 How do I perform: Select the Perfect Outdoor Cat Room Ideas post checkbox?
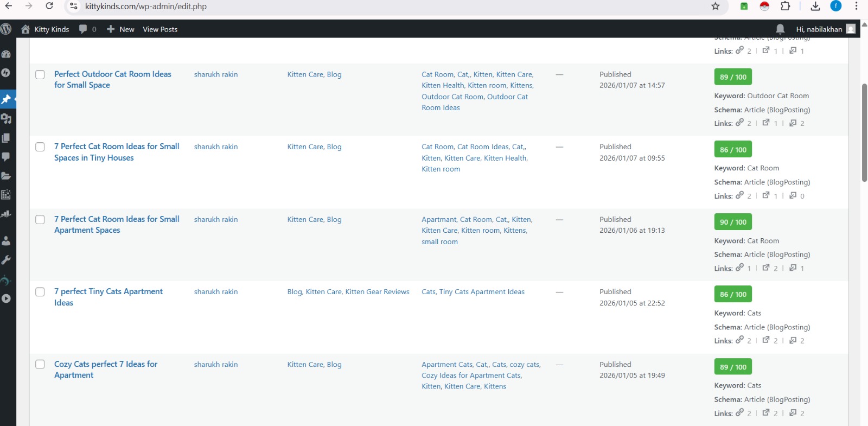coord(40,74)
